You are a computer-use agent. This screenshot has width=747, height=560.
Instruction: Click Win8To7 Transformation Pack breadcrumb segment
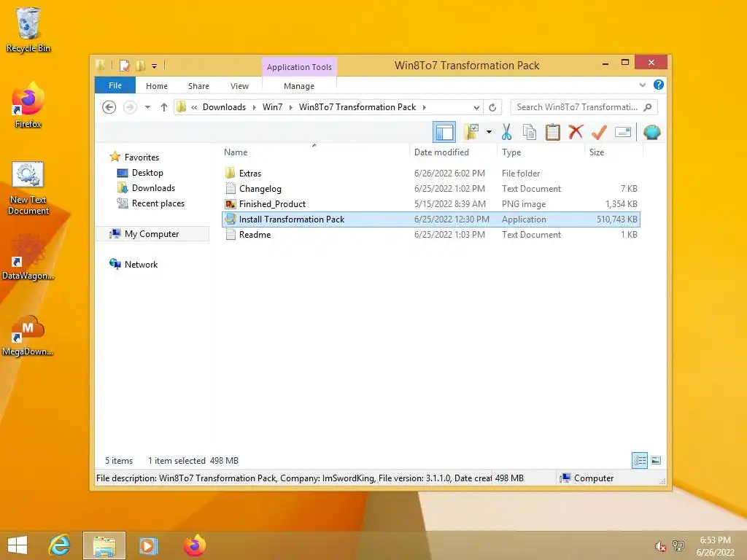(x=357, y=107)
